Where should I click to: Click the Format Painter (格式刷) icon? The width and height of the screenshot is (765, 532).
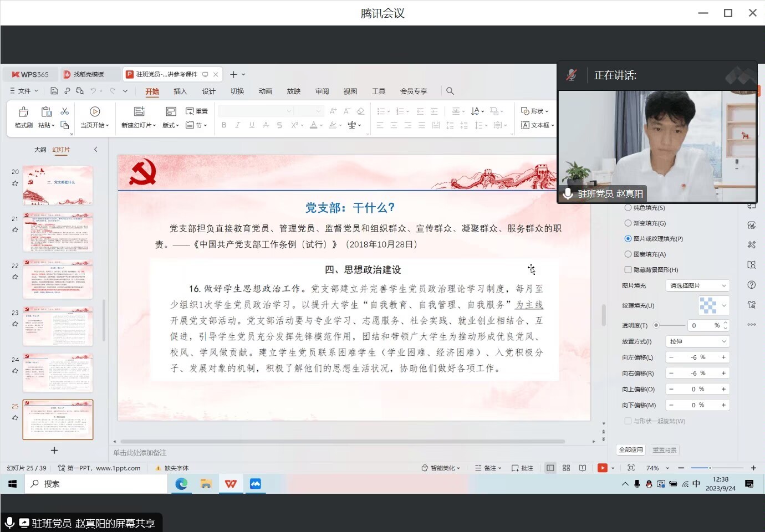23,112
